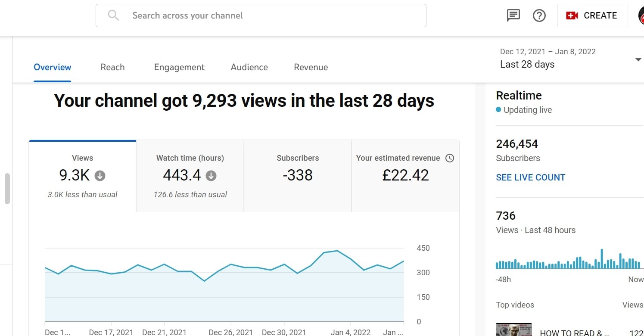This screenshot has height=336, width=644.
Task: Select the Subscribers metric card
Action: click(x=298, y=176)
